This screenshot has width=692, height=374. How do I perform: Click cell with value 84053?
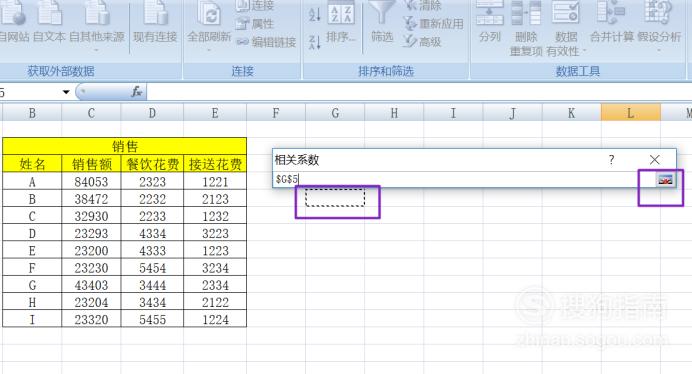91,181
